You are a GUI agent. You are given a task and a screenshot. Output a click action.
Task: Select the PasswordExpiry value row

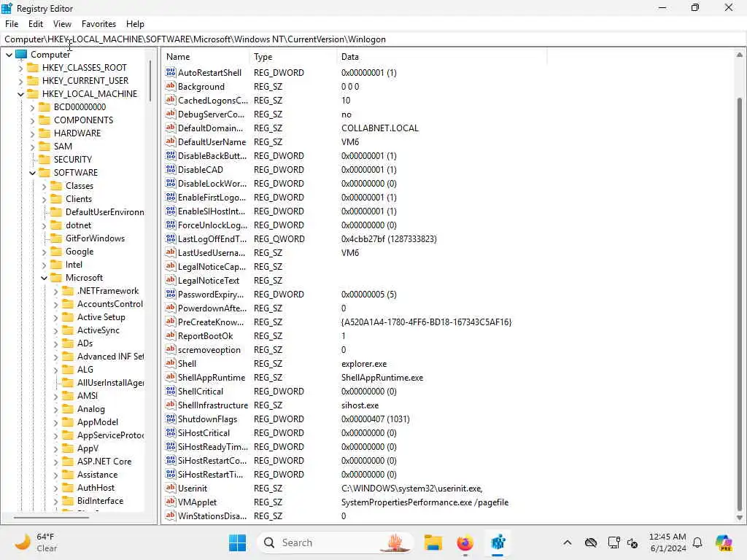(355, 295)
